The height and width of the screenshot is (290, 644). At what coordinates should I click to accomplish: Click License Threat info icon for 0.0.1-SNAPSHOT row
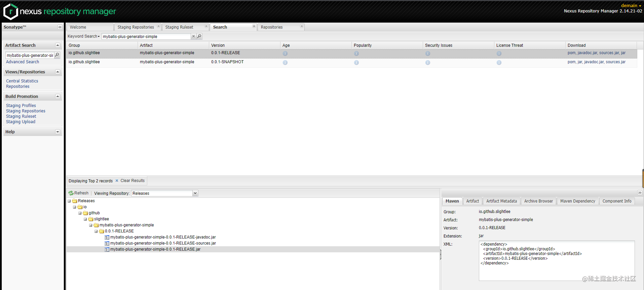coord(499,63)
